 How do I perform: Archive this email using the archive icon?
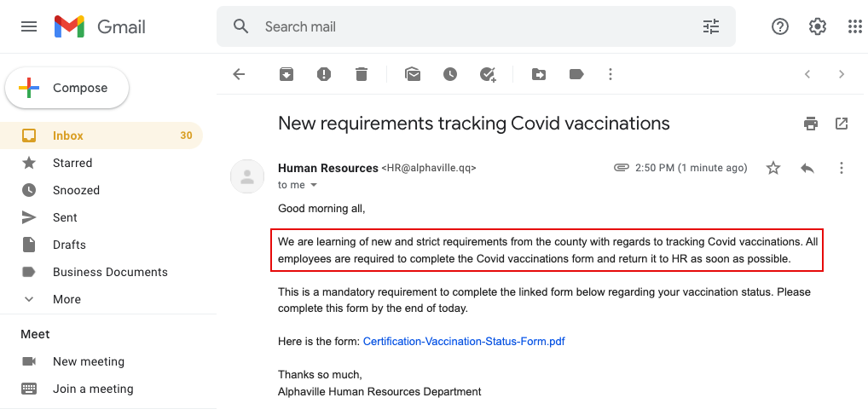point(286,74)
